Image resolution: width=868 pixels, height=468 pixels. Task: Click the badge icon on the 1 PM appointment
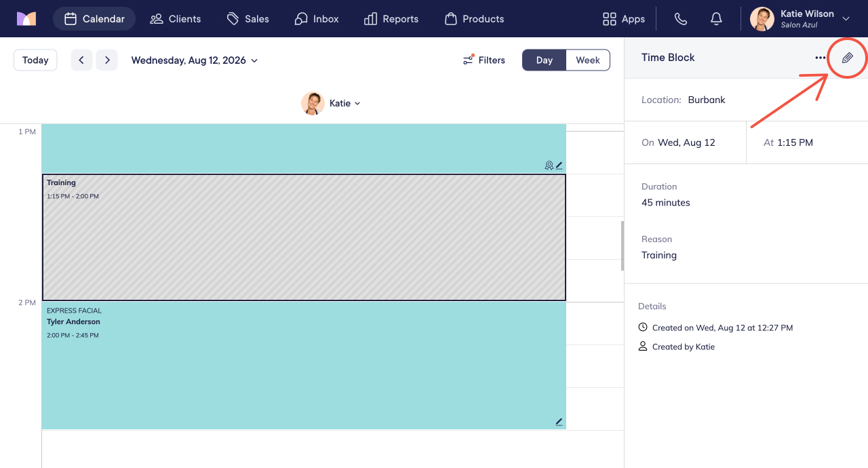549,165
